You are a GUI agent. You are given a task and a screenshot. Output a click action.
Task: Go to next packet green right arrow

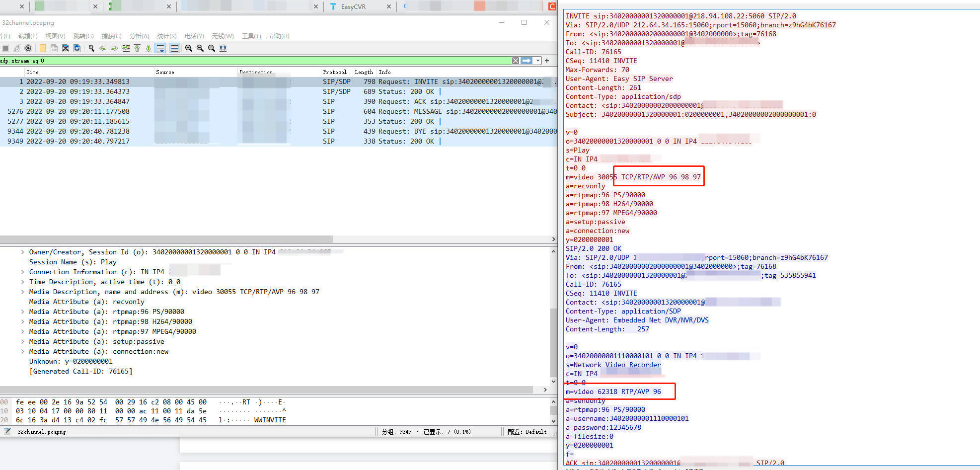(114, 48)
